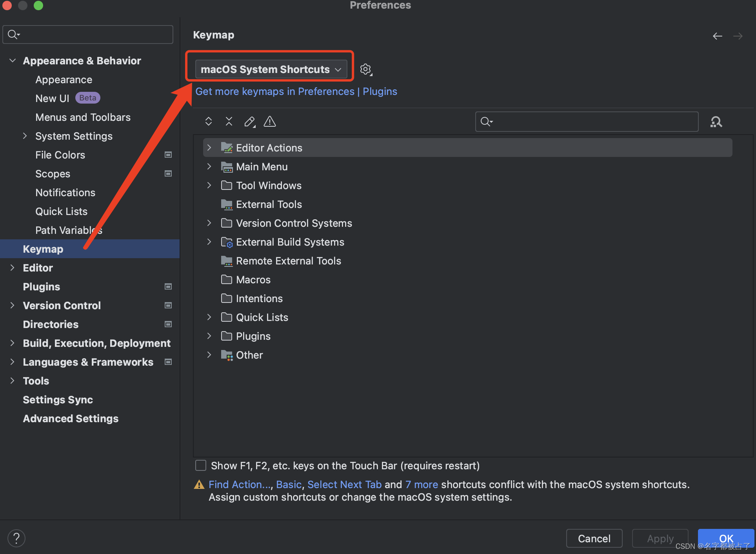This screenshot has height=554, width=756.
Task: Enable Show F1, F2 keys on Touch Bar
Action: [200, 465]
